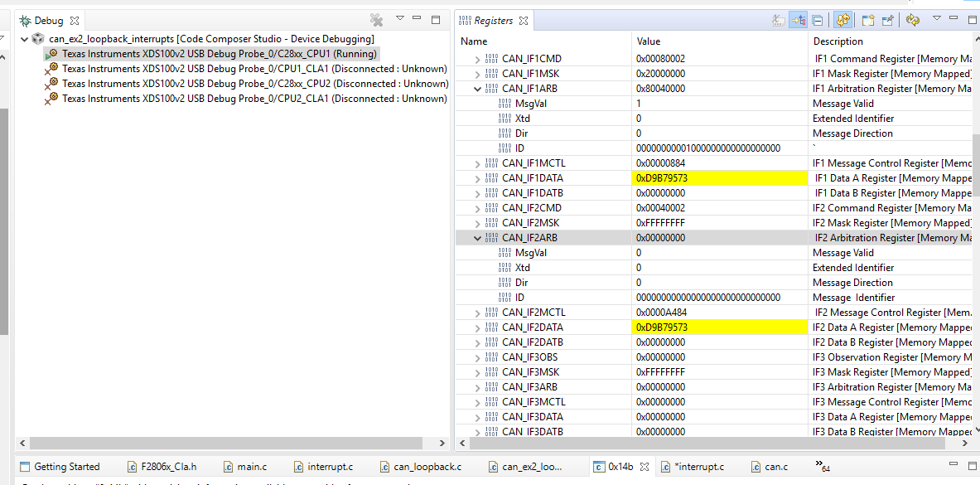This screenshot has width=980, height=485.
Task: Click bitfield icon beside IF1ARB MsgVal
Action: point(505,104)
